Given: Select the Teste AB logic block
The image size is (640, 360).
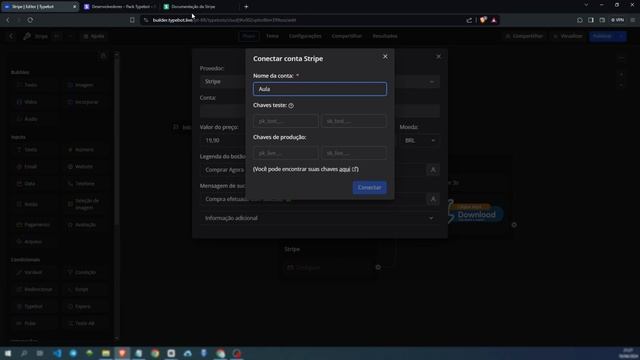Looking at the screenshot, I should click(x=84, y=323).
